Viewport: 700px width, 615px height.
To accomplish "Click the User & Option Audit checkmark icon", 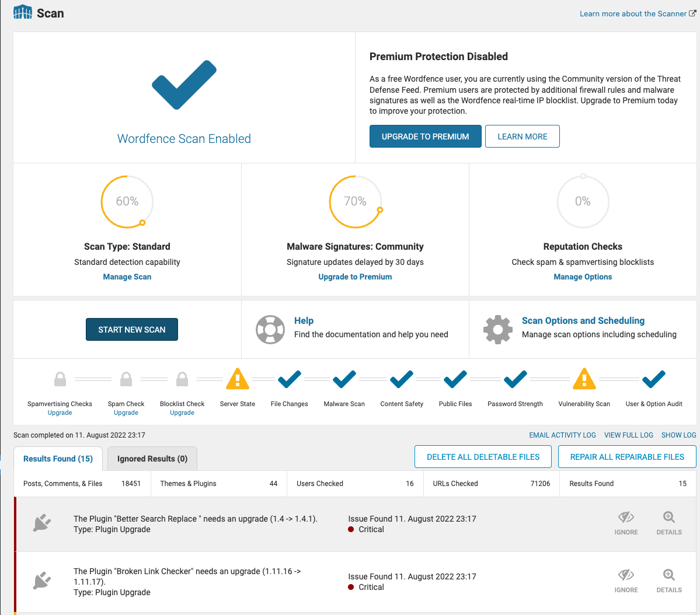I will (653, 379).
